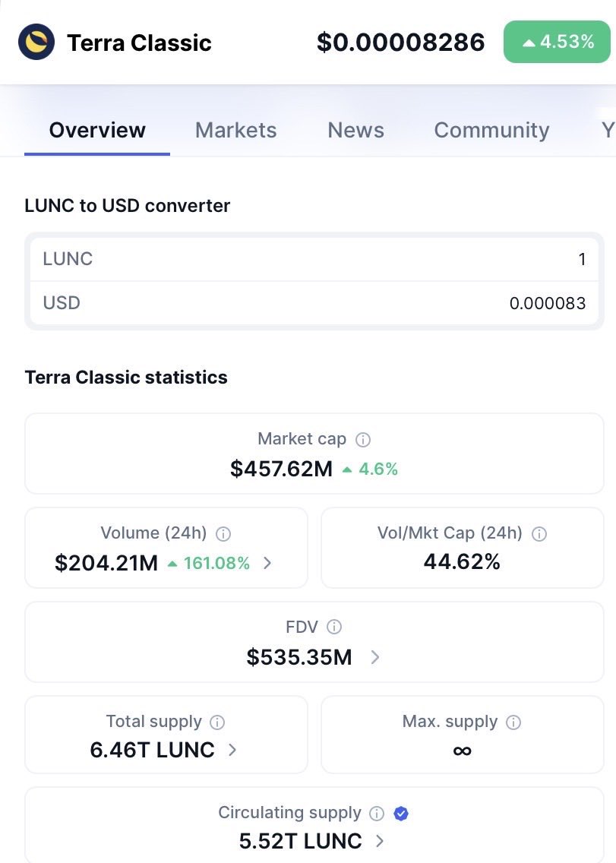Tap the $457.62M market cap value

point(281,469)
